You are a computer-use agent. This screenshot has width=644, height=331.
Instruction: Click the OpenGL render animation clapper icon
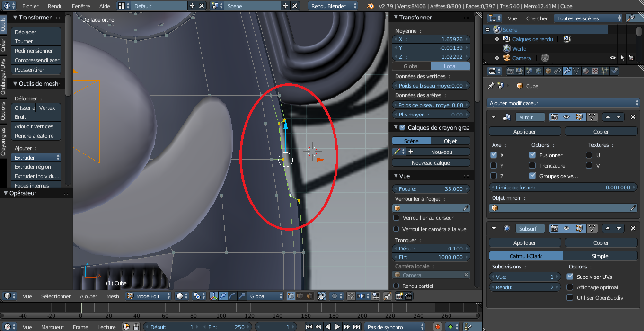pyautogui.click(x=409, y=296)
